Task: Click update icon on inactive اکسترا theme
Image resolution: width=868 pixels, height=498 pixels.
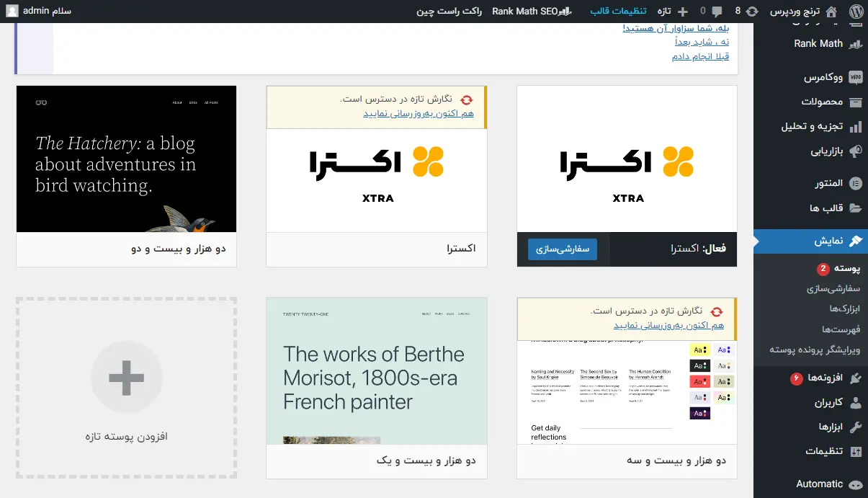Action: (x=467, y=100)
